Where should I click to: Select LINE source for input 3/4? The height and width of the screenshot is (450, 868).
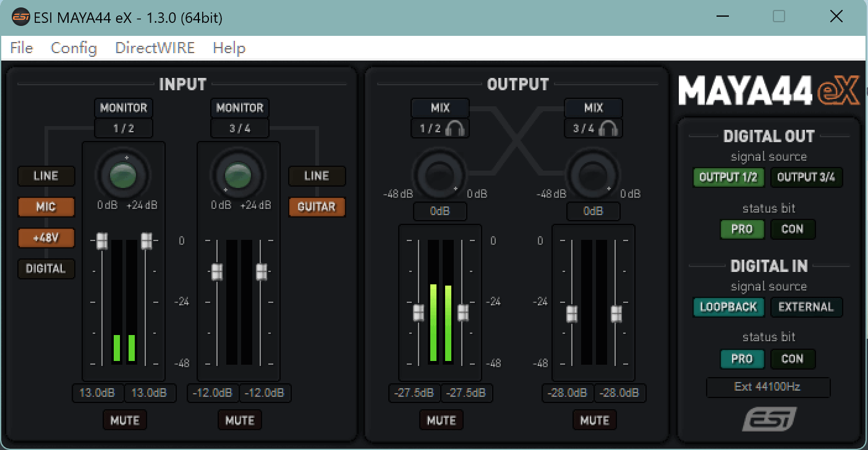point(317,176)
